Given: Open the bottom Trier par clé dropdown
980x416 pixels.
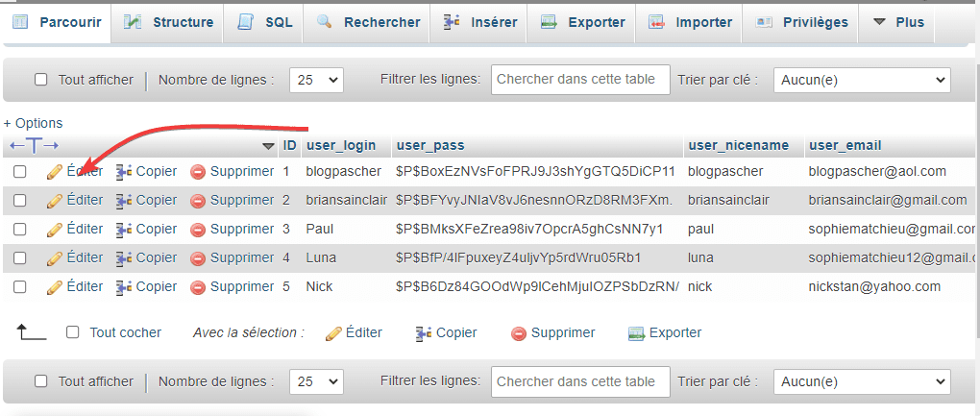Looking at the screenshot, I should (x=862, y=381).
